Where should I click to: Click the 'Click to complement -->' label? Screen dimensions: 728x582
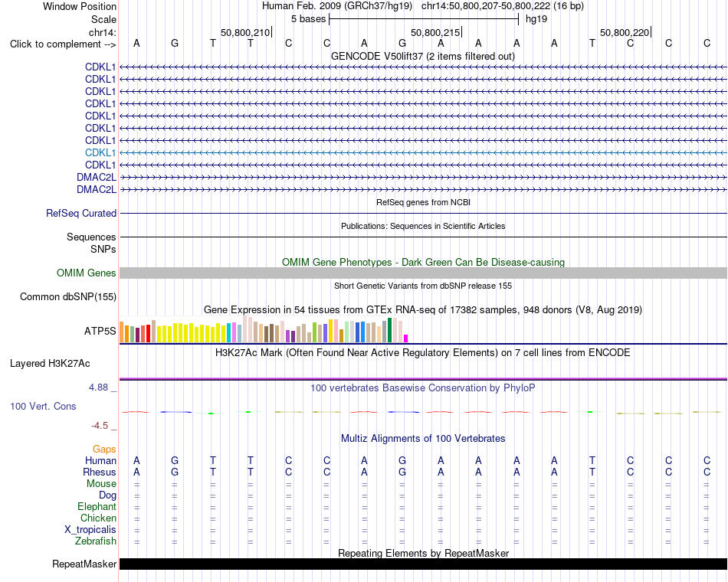63,44
